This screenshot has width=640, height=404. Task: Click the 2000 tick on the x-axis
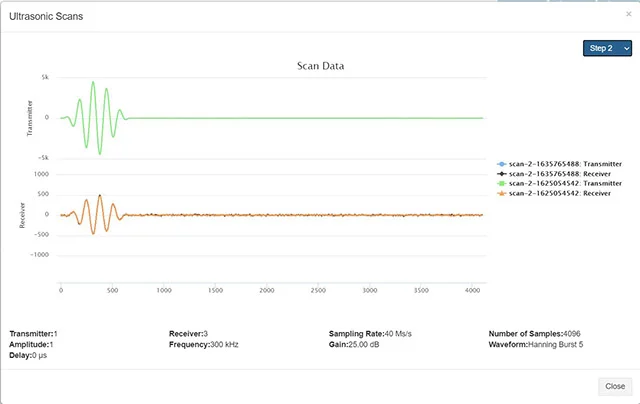click(266, 290)
